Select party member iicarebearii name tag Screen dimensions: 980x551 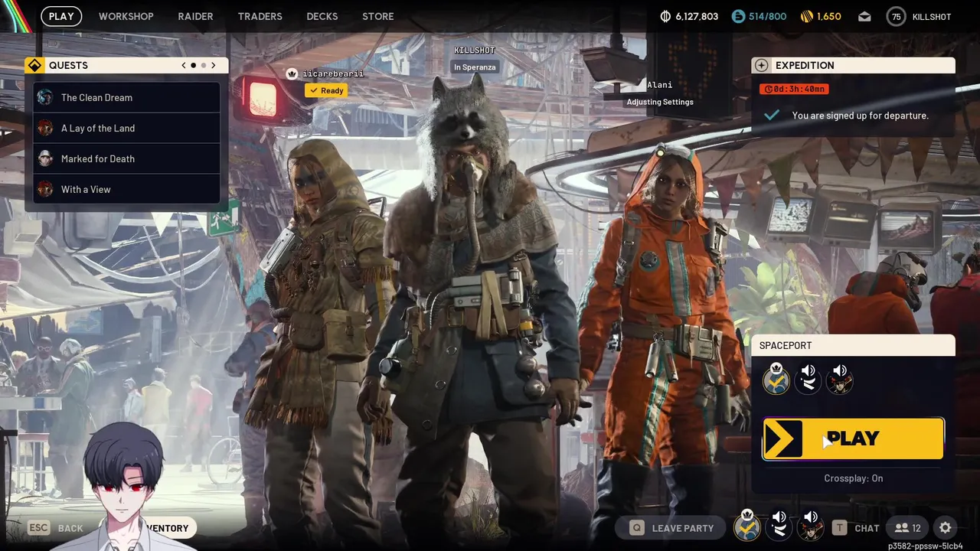(332, 73)
